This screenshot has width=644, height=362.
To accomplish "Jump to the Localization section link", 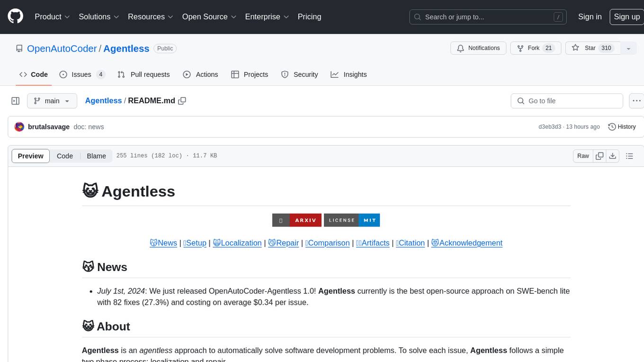I will pos(237,243).
